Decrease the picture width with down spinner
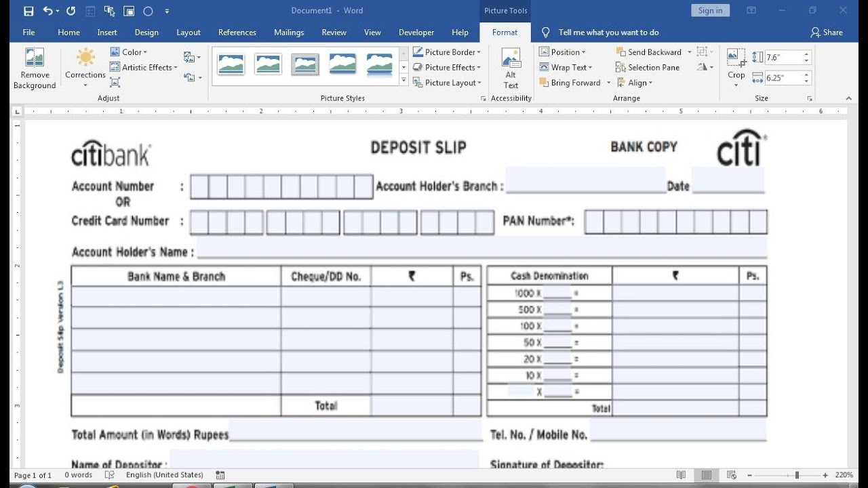Viewport: 868px width, 488px height. tap(806, 81)
